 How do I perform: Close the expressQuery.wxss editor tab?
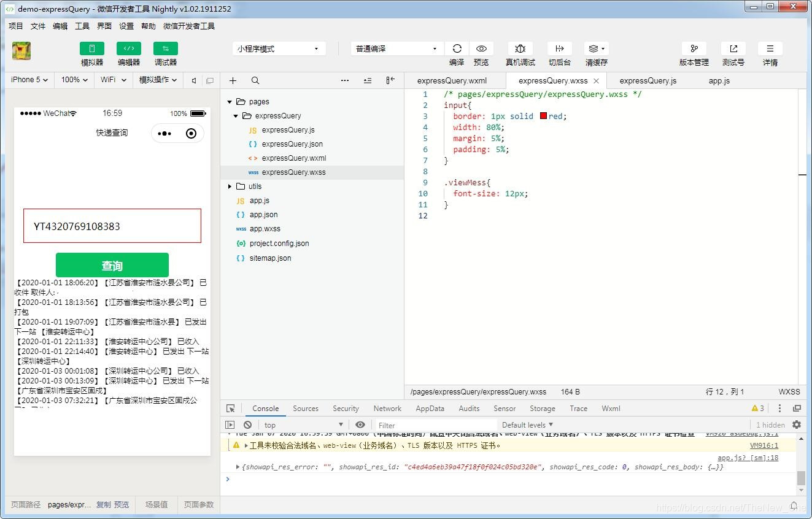point(596,80)
